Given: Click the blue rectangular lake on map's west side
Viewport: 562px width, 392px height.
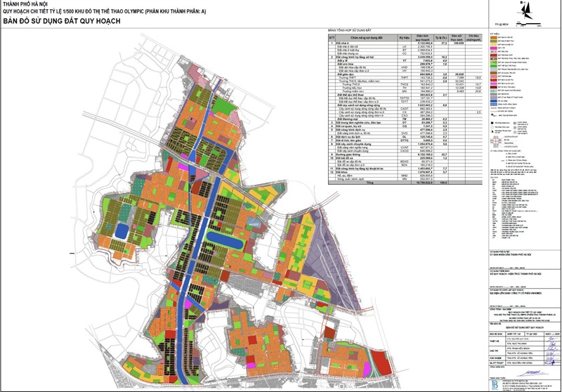Looking at the screenshot, I should coord(122,230).
